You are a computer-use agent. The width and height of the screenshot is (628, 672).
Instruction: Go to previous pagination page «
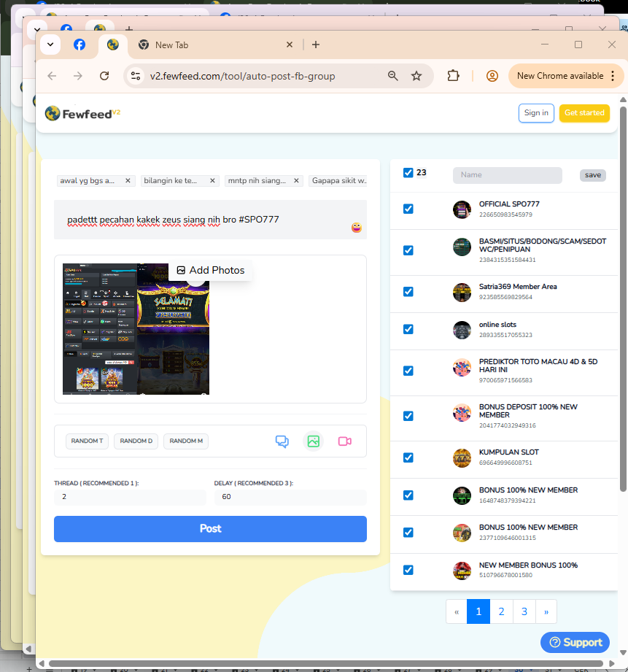click(457, 611)
